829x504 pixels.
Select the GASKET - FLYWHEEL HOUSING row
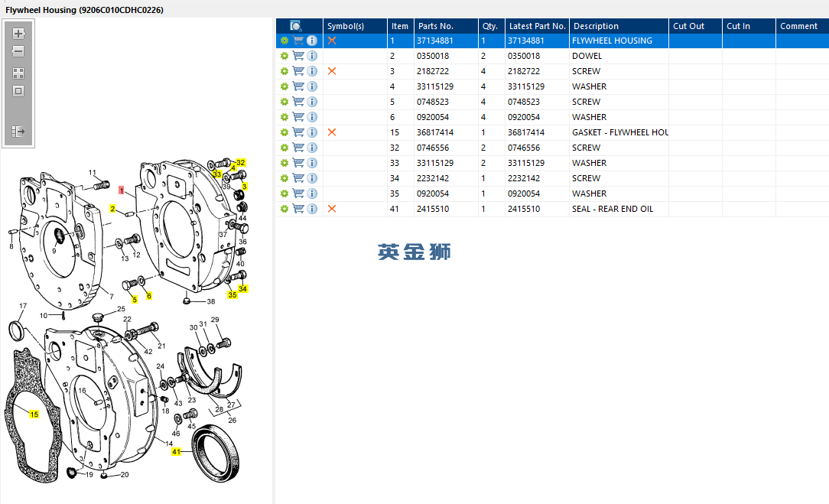tap(619, 132)
